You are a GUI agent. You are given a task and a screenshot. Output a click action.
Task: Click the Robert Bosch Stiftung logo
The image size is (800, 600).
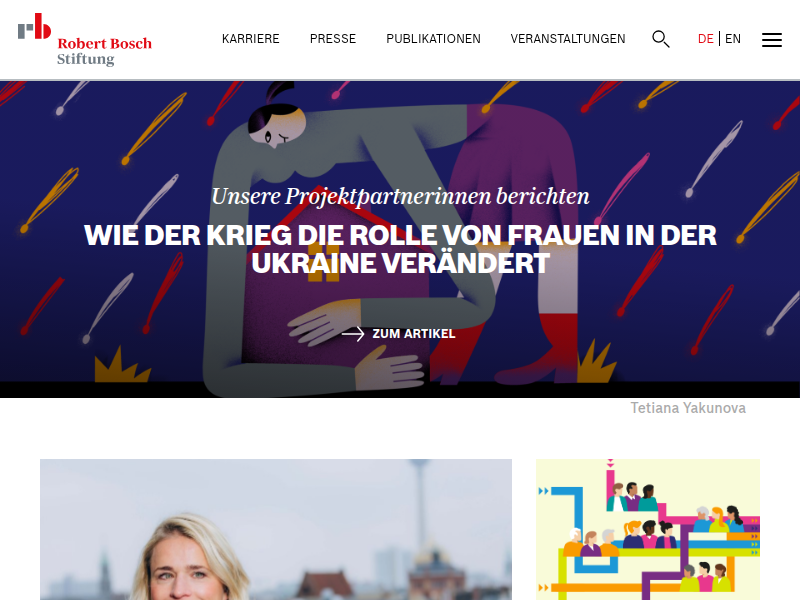[85, 40]
